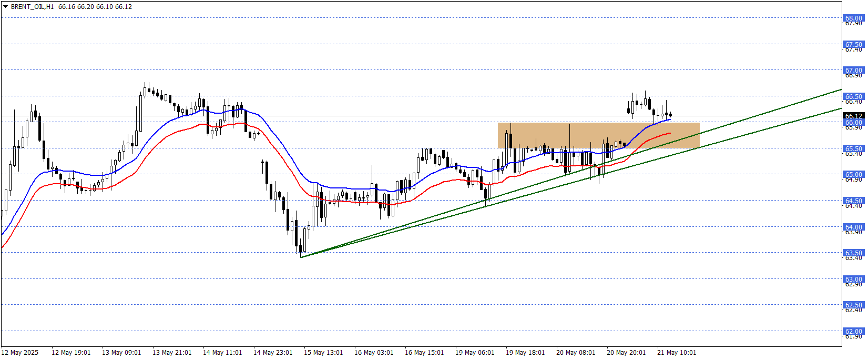Click the 20 May 20:01 time label
This screenshot has height=359, width=868.
(x=626, y=353)
